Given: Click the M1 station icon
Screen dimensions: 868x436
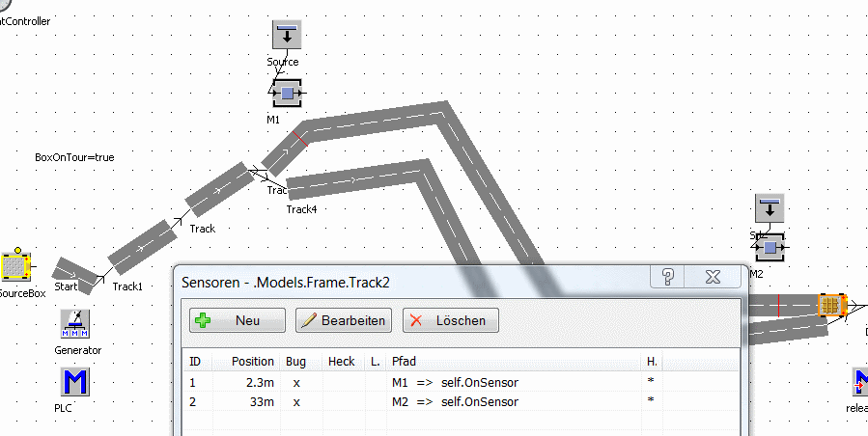Looking at the screenshot, I should [x=287, y=94].
